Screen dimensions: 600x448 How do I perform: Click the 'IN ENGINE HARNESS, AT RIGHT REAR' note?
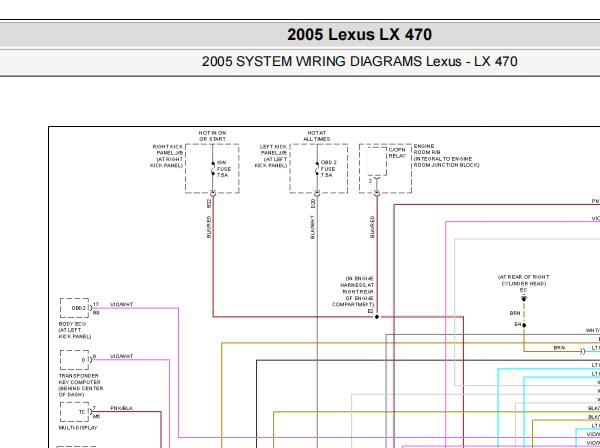tap(353, 292)
